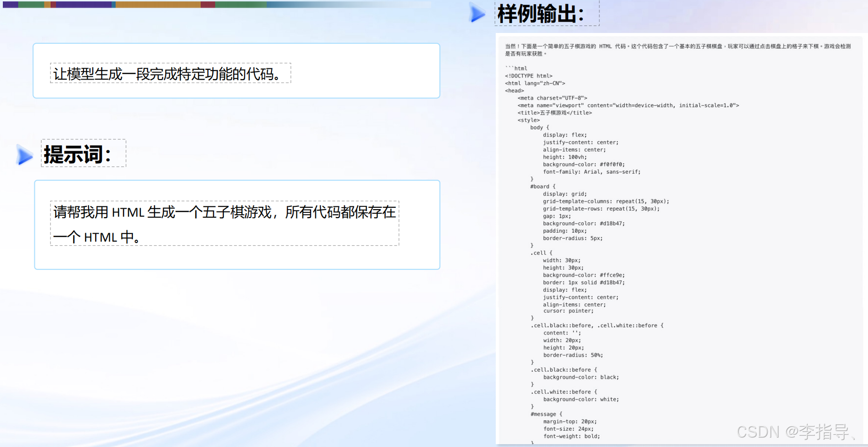Click the blue arrow beside 样例输出
This screenshot has width=868, height=447.
click(477, 13)
